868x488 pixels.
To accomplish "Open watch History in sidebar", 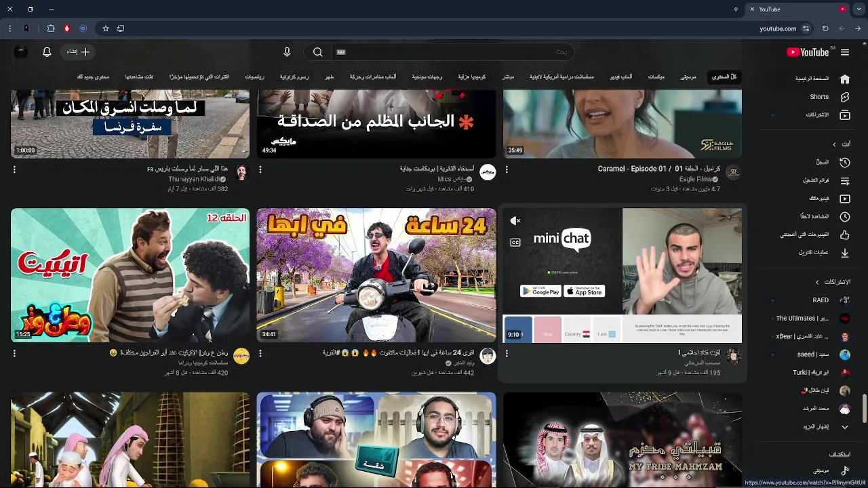I will coord(845,163).
